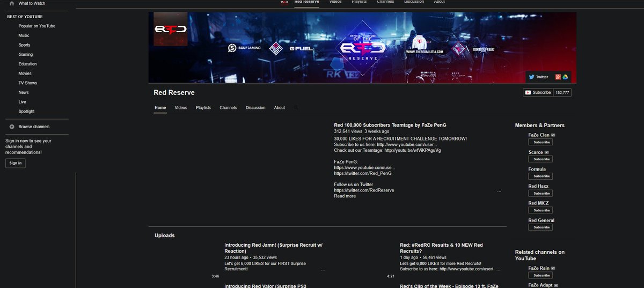This screenshot has width=644, height=288.
Task: Open the Music category
Action: [24, 35]
